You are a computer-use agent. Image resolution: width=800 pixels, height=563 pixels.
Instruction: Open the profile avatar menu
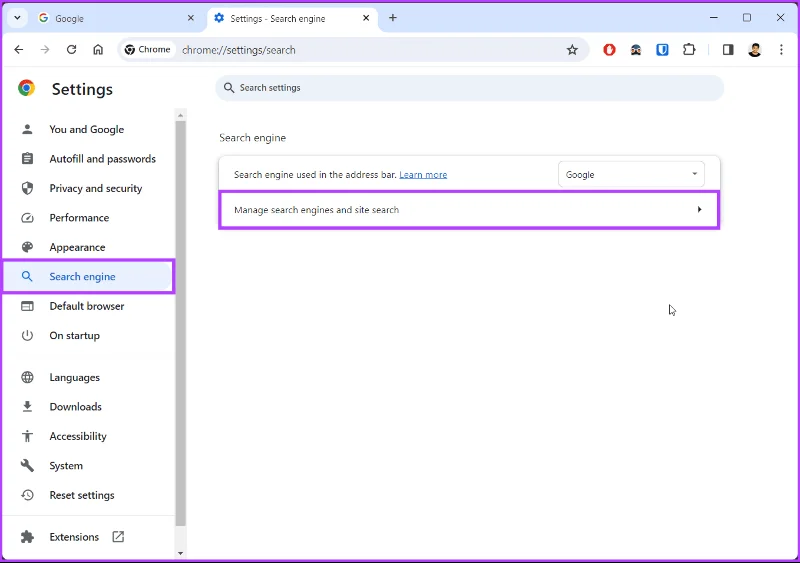(755, 50)
